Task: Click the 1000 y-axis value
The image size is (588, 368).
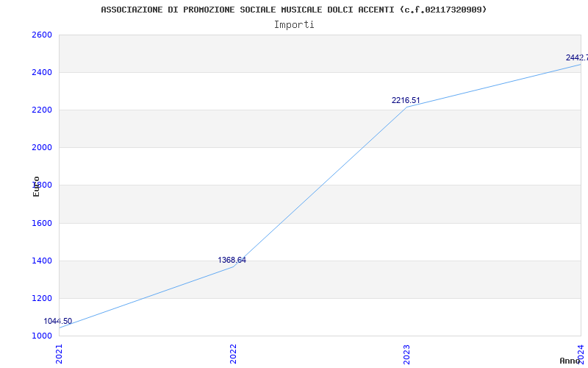Action: click(x=42, y=336)
